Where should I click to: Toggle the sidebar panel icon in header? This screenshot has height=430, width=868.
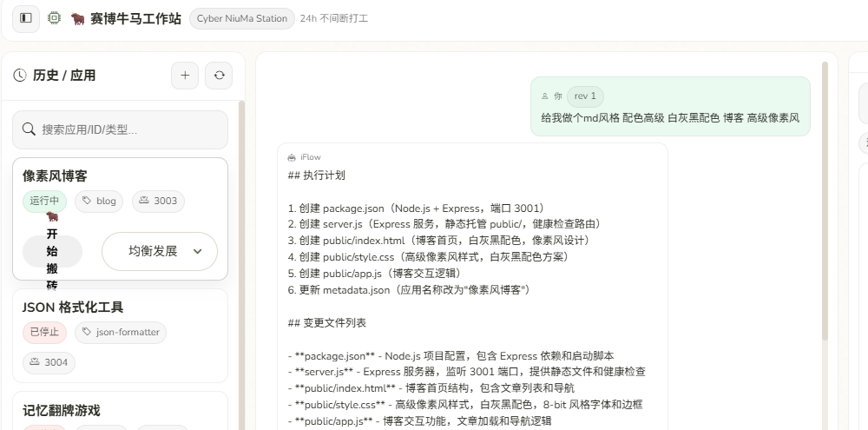pyautogui.click(x=25, y=18)
